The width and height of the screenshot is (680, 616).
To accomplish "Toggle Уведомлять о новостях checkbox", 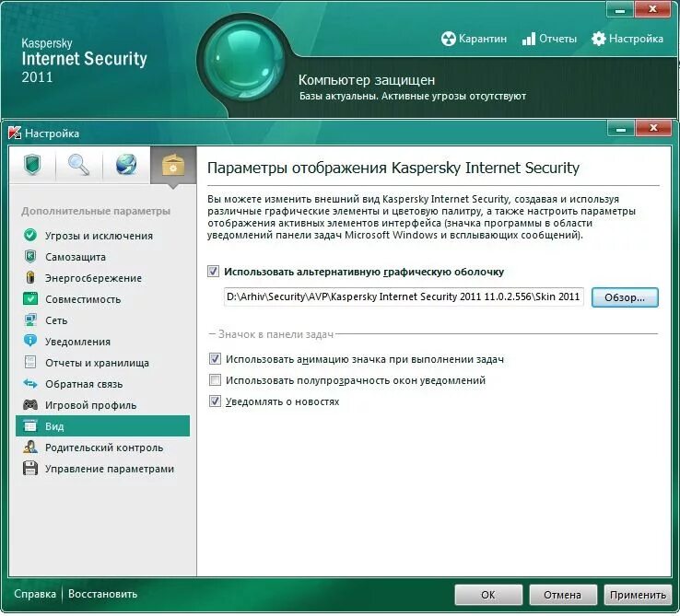I will pos(215,401).
